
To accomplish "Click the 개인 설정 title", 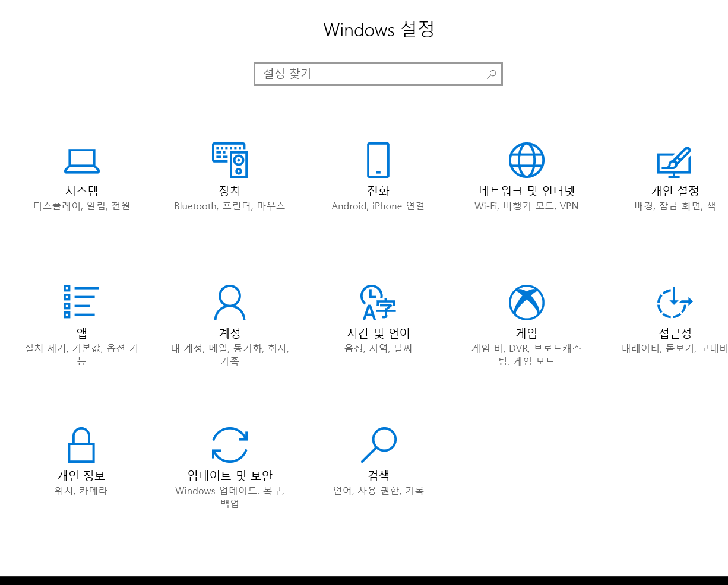I will pyautogui.click(x=675, y=191).
